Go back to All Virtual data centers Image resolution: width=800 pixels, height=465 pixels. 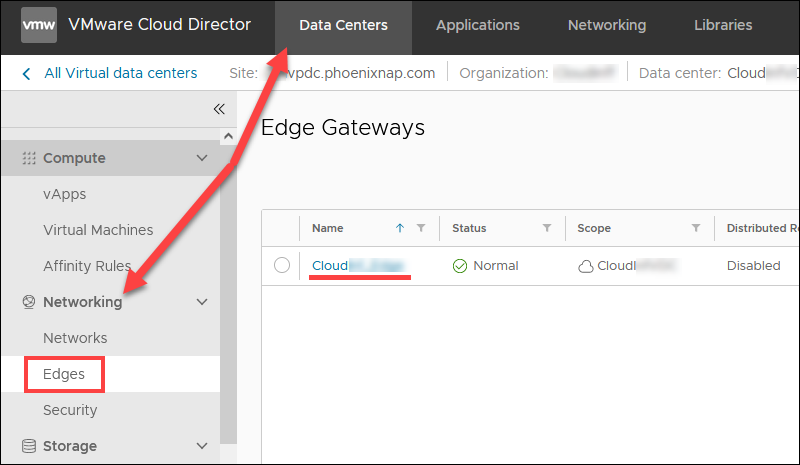click(x=121, y=74)
